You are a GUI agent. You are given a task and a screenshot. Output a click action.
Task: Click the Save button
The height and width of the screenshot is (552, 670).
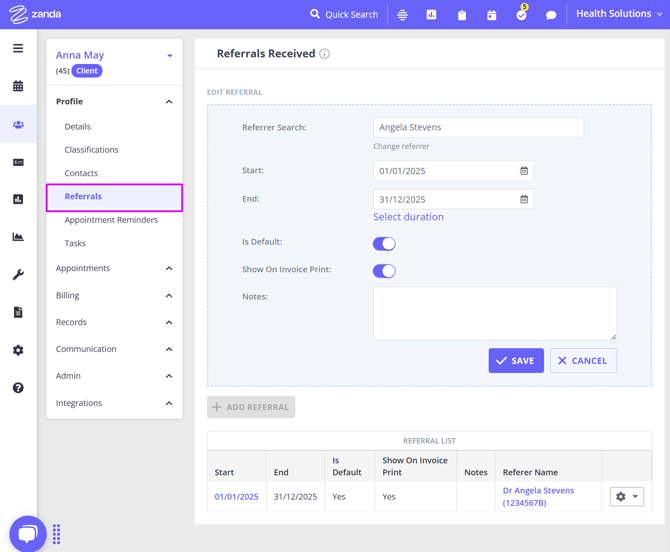[x=516, y=360]
